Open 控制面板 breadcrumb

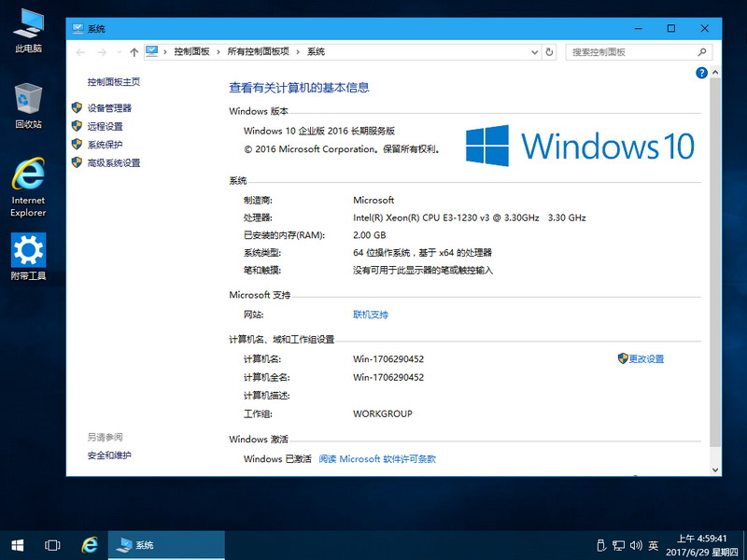[x=191, y=52]
